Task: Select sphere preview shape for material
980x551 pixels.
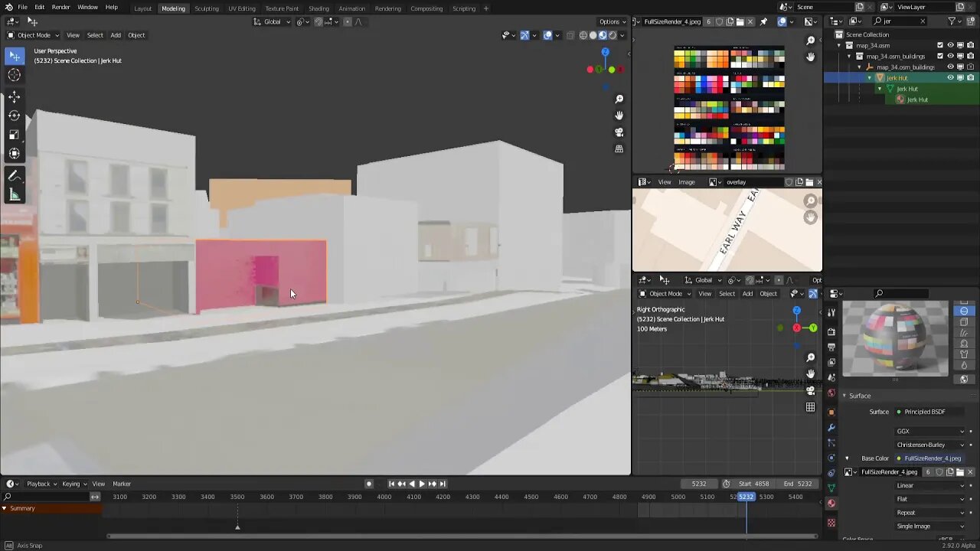Action: pyautogui.click(x=964, y=311)
